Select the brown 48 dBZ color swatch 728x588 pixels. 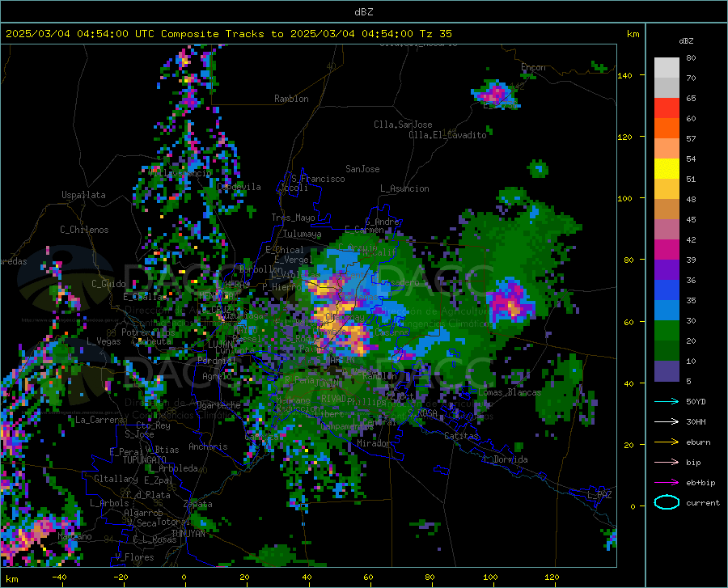tap(667, 209)
